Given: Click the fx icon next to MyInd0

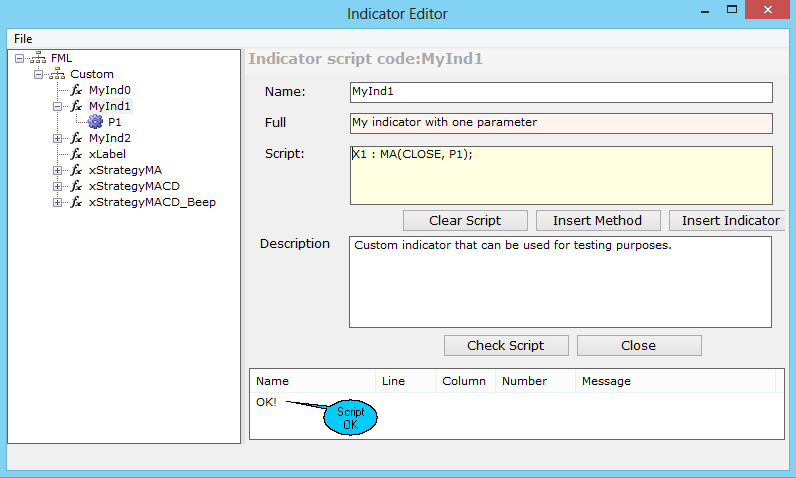Looking at the screenshot, I should 76,90.
